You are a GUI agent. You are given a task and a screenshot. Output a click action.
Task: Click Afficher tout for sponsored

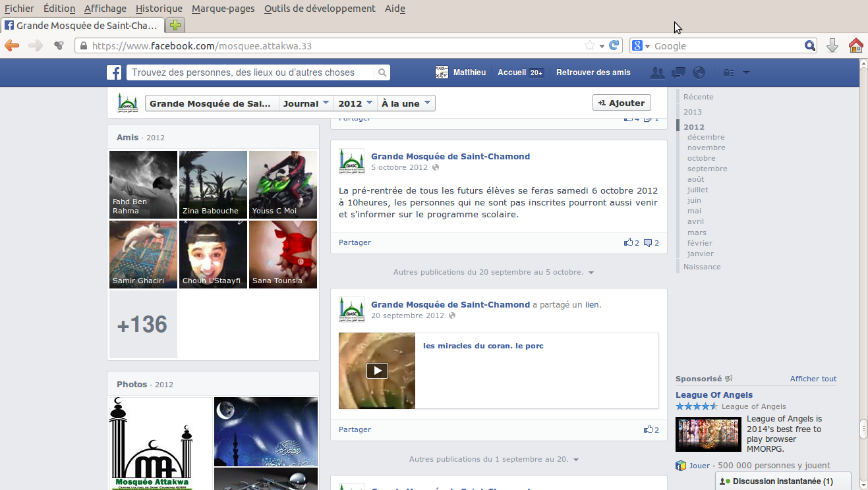pyautogui.click(x=813, y=379)
